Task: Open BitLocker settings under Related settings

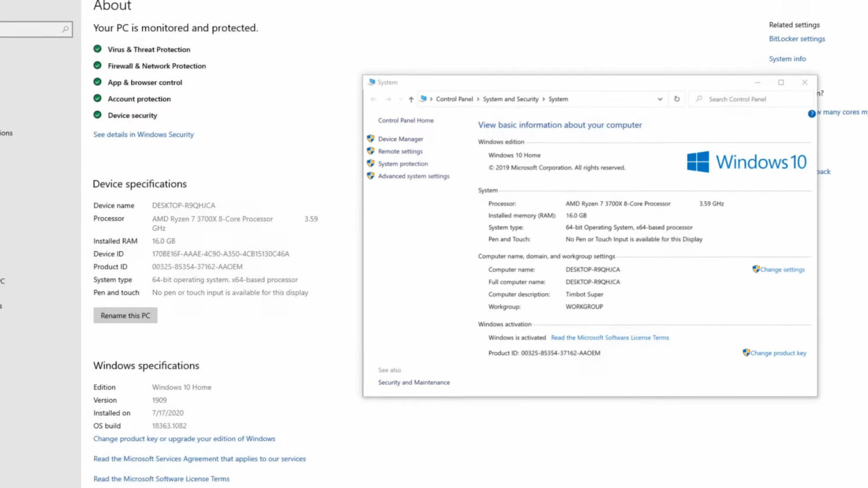Action: point(797,38)
